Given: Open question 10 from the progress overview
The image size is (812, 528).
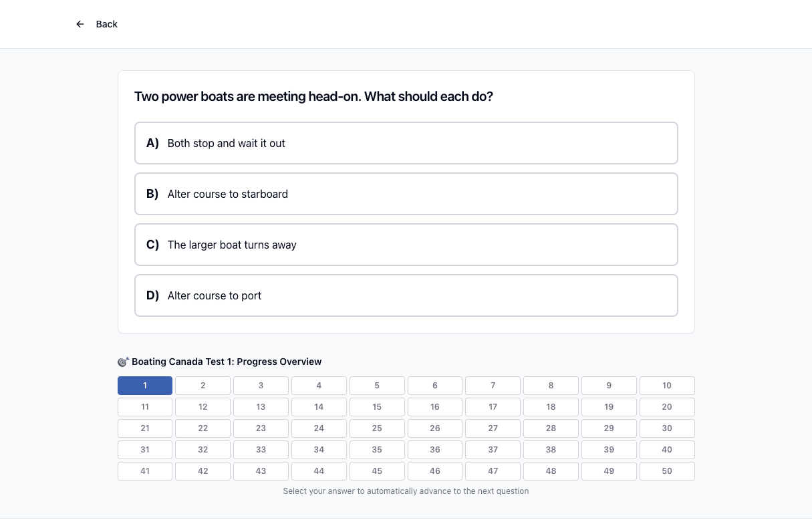Looking at the screenshot, I should click(667, 386).
